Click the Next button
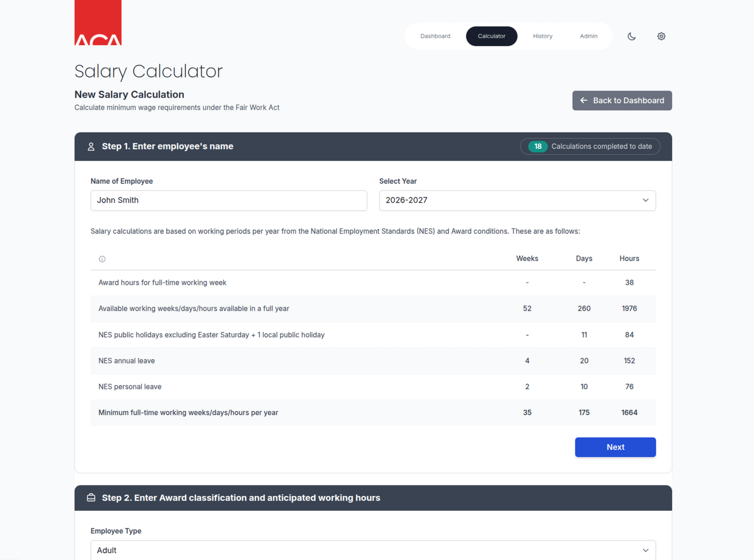The image size is (754, 560). click(615, 447)
